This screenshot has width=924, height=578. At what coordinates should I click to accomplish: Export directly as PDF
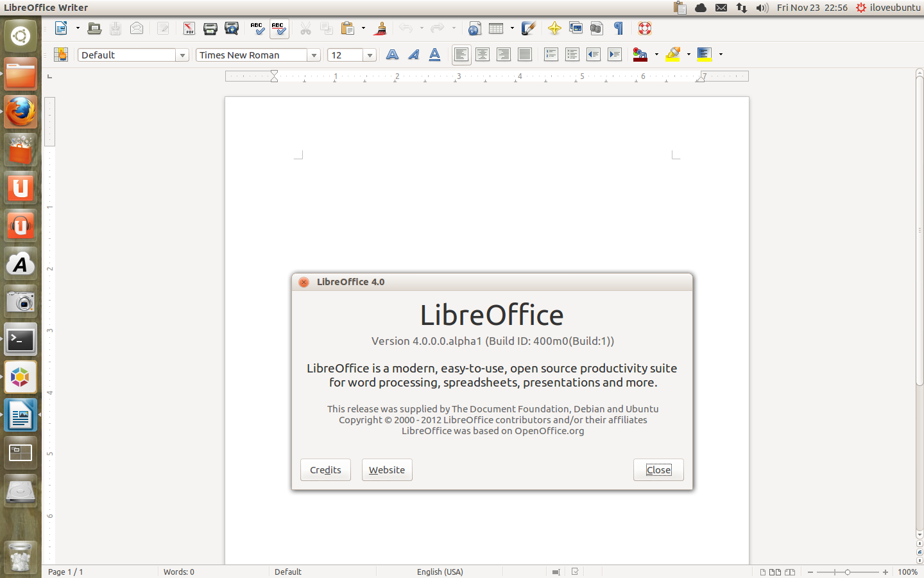189,28
